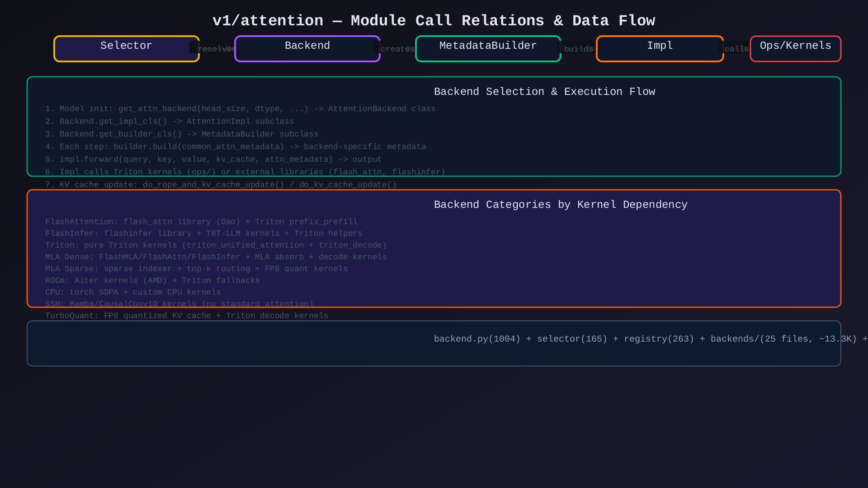Click the Backend module box

307,49
